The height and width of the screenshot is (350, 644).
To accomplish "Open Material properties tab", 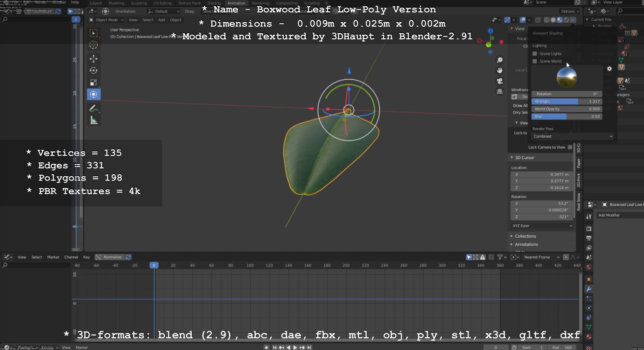I will [589, 337].
